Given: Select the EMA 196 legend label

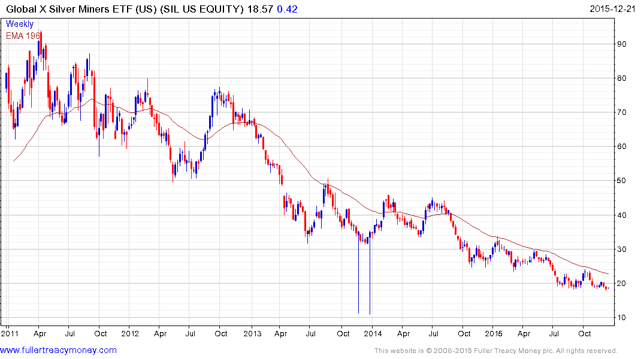Looking at the screenshot, I should [x=23, y=36].
